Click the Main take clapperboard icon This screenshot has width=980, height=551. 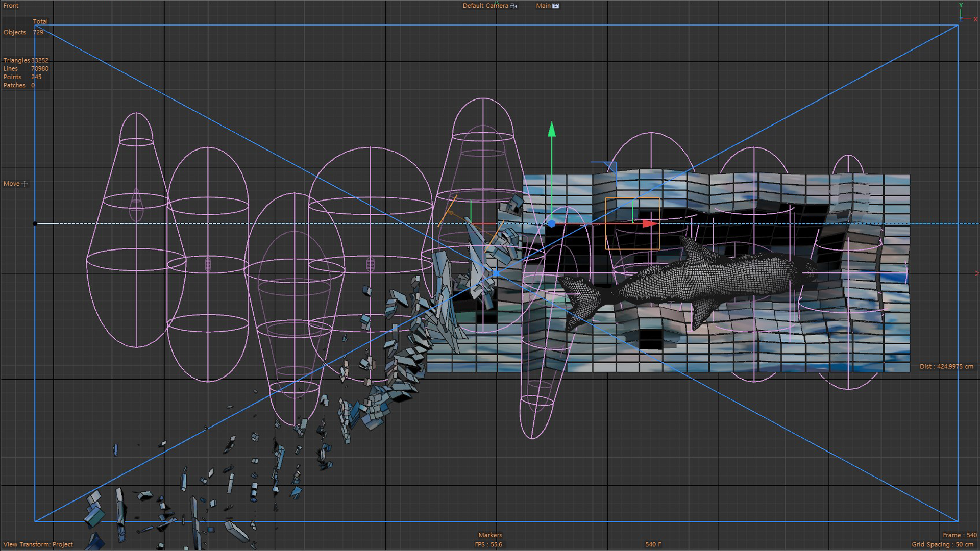tap(556, 6)
